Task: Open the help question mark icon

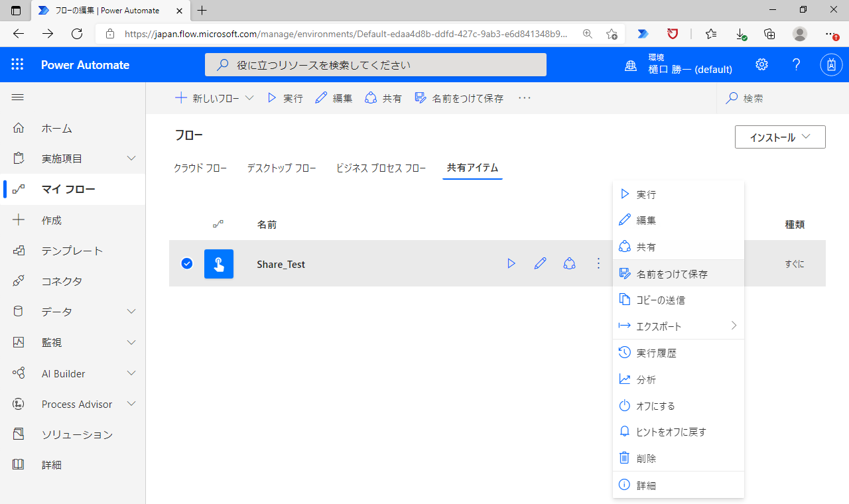Action: tap(797, 64)
